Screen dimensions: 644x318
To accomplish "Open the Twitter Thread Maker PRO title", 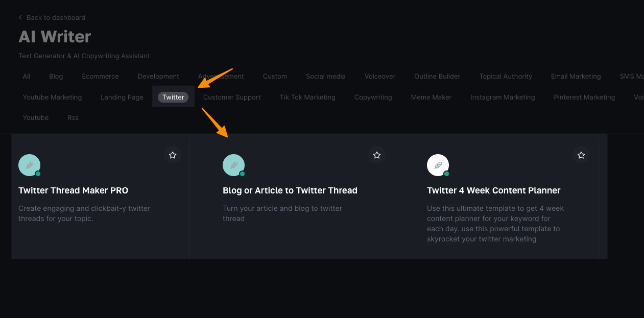I will (x=73, y=190).
